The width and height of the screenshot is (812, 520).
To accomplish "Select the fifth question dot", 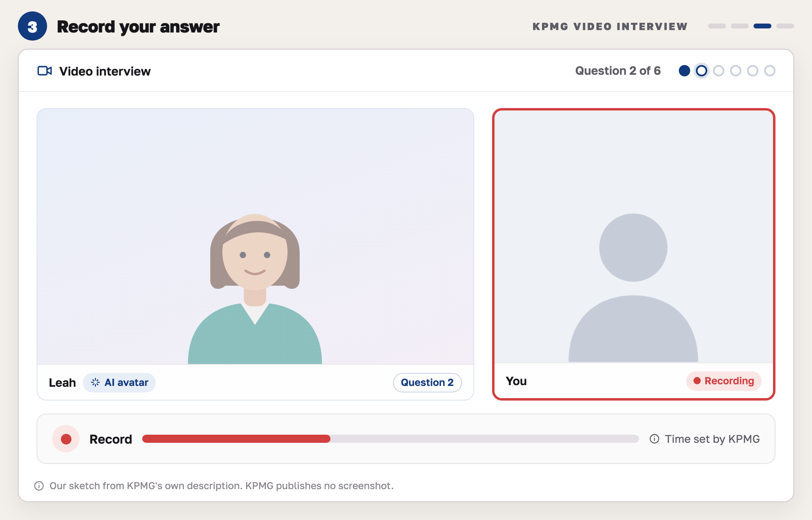I will pos(753,71).
